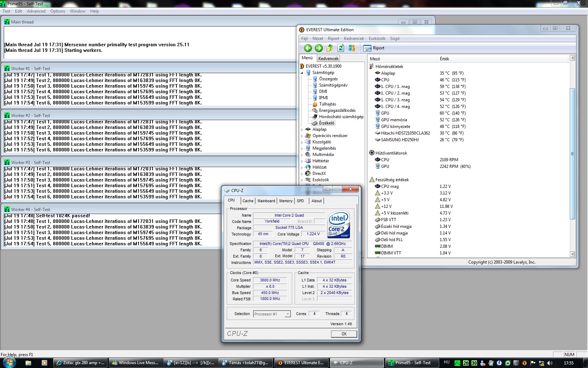Expand the Megjelenítés tree node
The height and width of the screenshot is (368, 588).
302,149
